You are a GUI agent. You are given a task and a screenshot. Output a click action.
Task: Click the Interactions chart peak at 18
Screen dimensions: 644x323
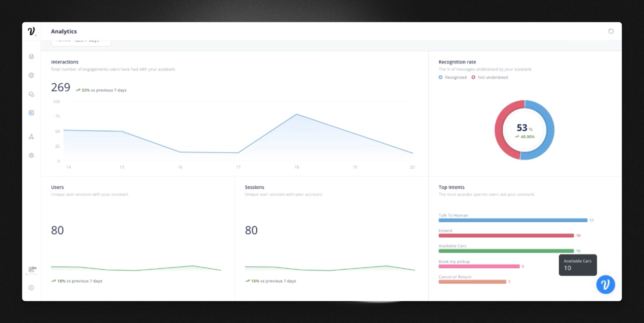tap(297, 114)
